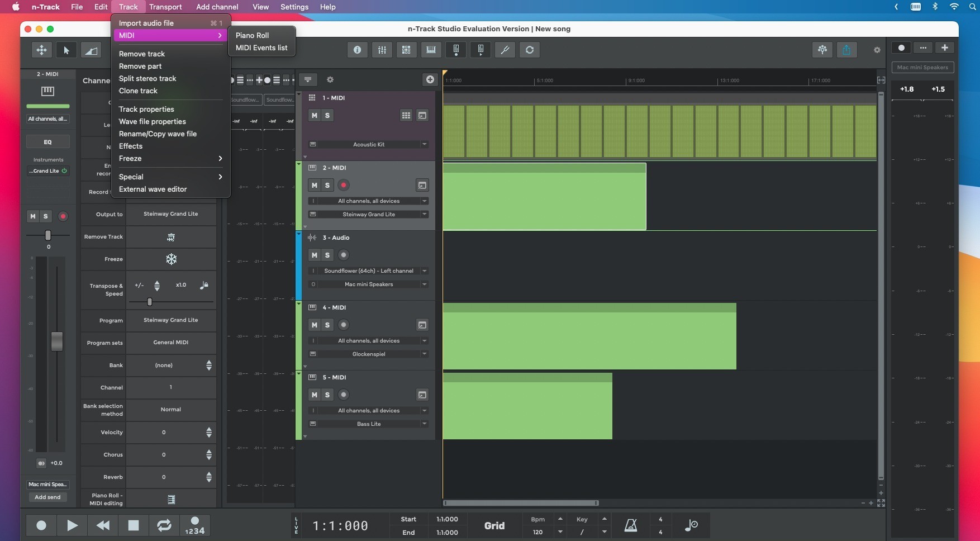This screenshot has height=541, width=980.
Task: Disarm record on track 2 - MIDI
Action: click(344, 185)
